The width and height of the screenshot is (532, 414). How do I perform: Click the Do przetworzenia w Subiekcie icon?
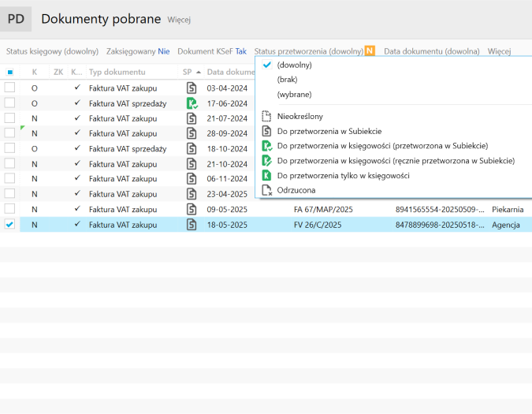coord(266,131)
